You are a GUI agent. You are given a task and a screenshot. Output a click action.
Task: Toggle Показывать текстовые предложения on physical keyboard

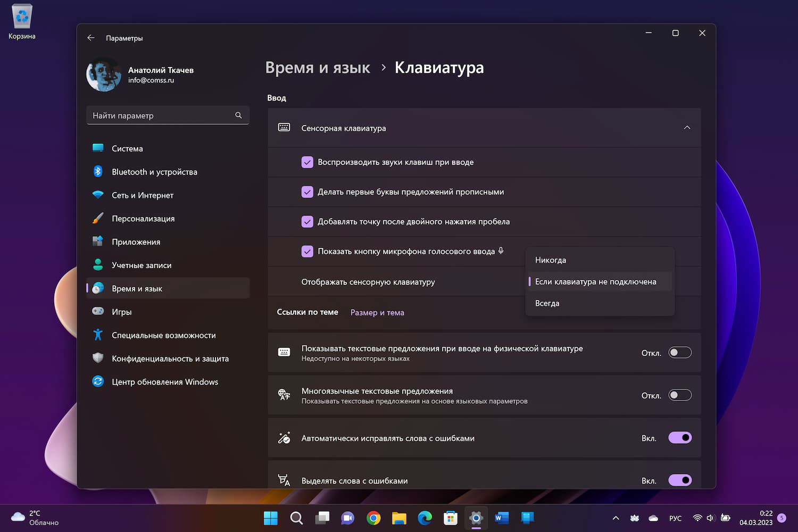click(680, 352)
